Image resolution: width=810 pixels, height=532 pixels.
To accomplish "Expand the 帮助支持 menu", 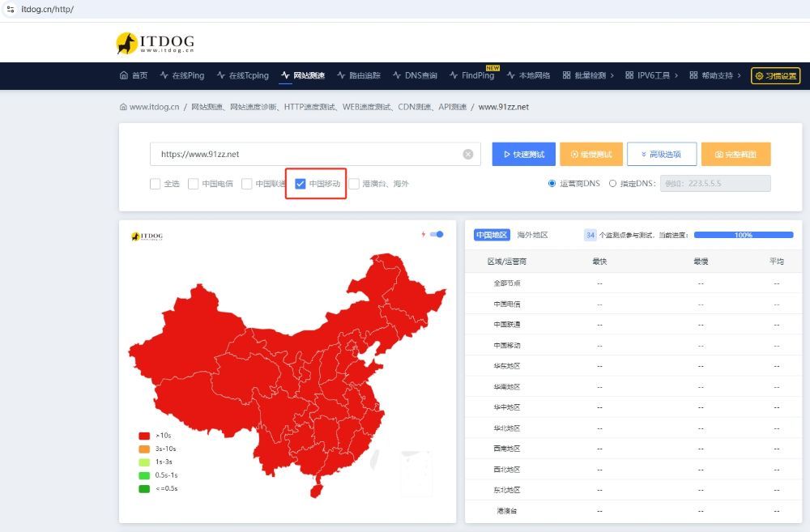I will (x=715, y=75).
